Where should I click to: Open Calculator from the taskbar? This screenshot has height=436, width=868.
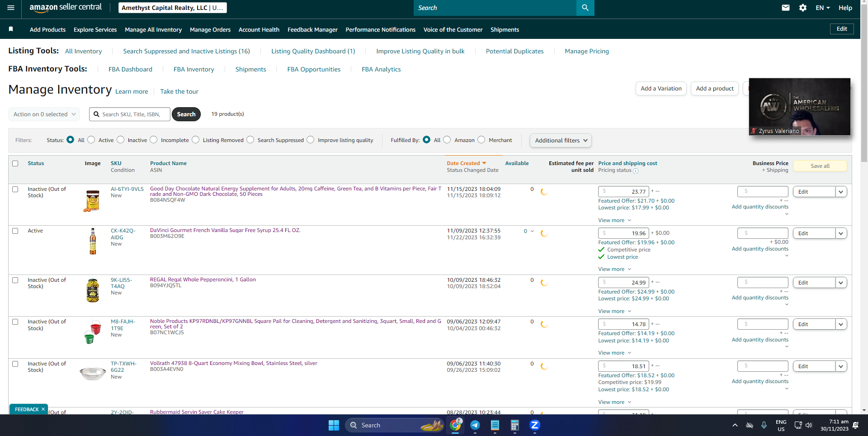pos(515,425)
